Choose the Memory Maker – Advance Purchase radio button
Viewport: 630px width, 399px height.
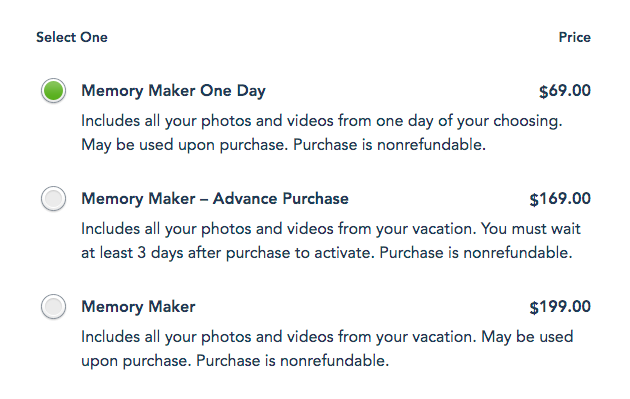pos(53,198)
